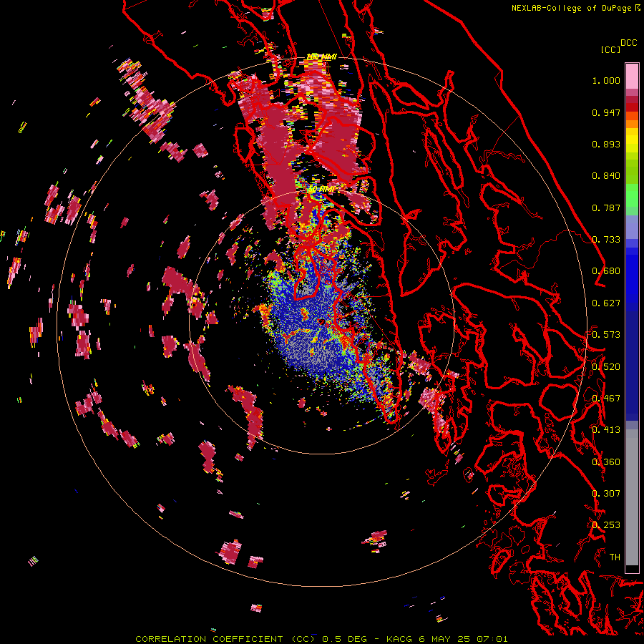Click the gray segment of the color bar

pos(632,497)
